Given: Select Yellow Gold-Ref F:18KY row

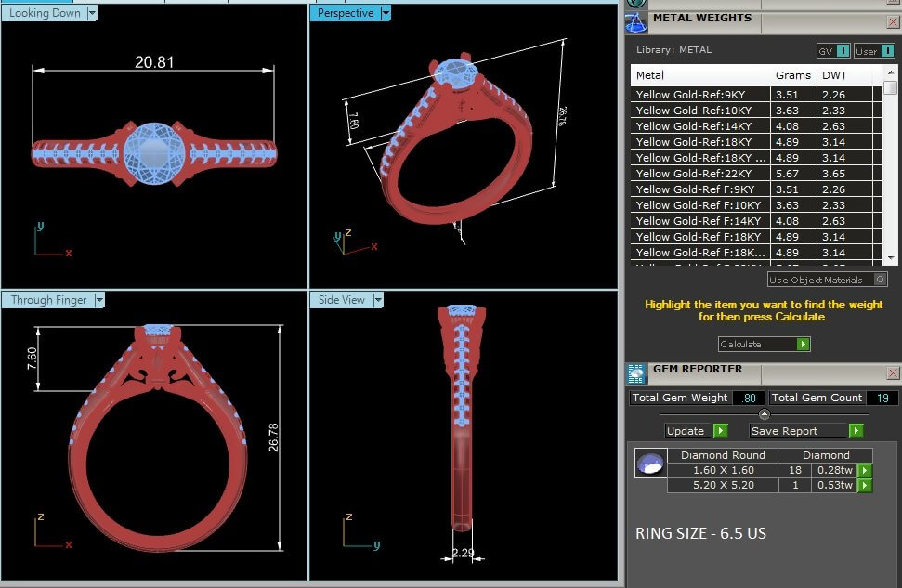Looking at the screenshot, I should (x=756, y=237).
